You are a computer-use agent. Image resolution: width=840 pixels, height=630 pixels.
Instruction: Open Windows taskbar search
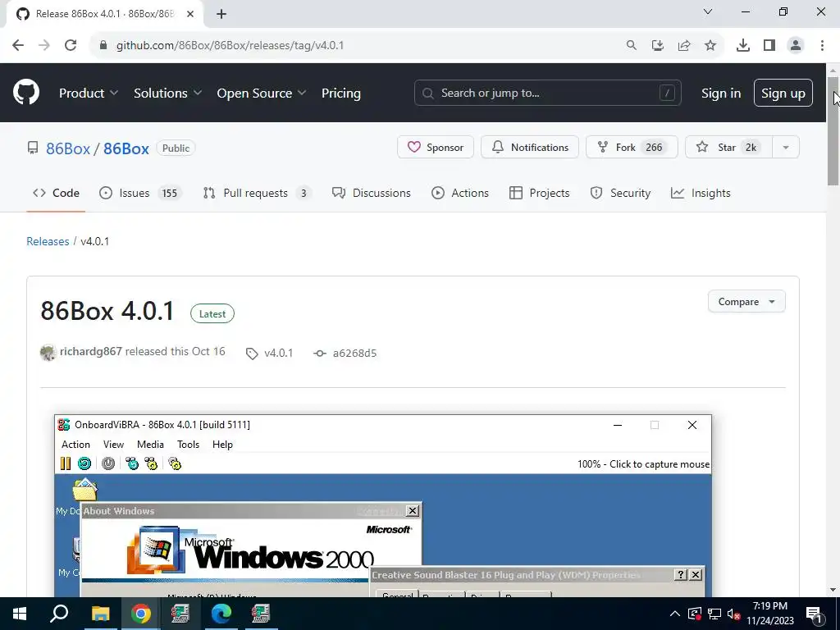pyautogui.click(x=59, y=614)
